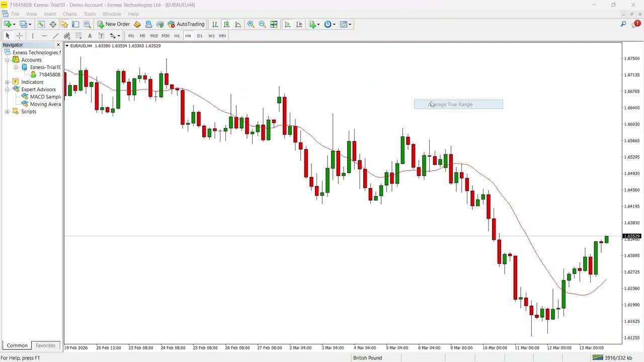Screen dimensions: 644x362
Task: Toggle chart shift from right border
Action: (x=299, y=24)
